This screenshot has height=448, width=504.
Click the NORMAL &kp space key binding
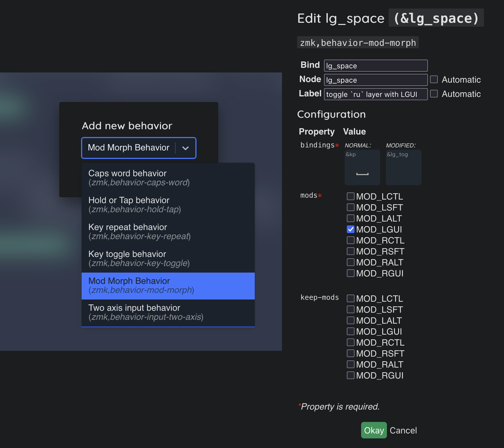click(x=362, y=167)
